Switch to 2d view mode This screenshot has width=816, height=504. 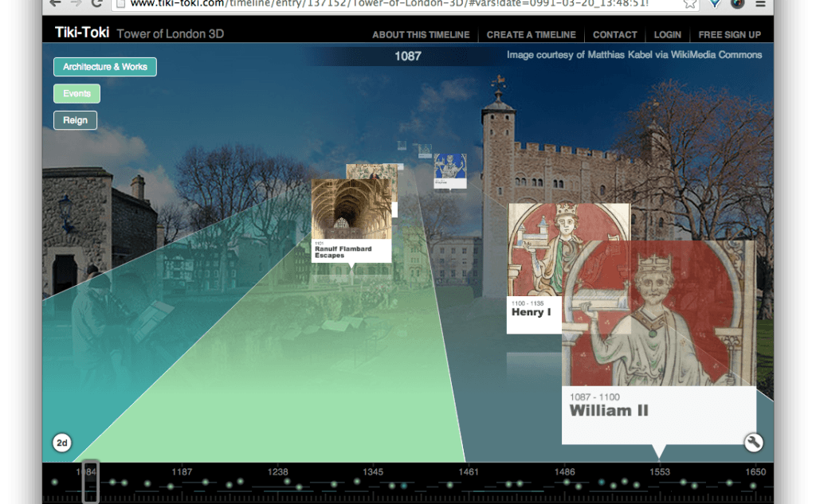[x=62, y=443]
